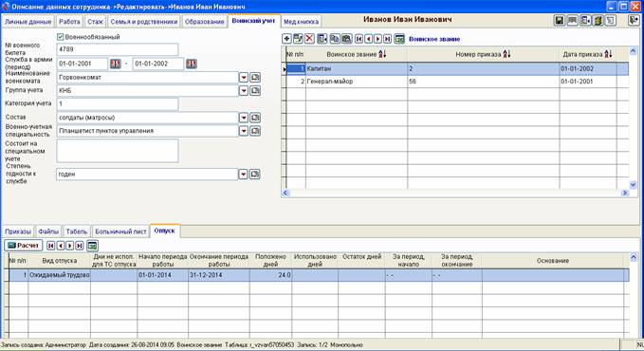Click the document-with-arrow dropdown icon in the rank toolbar
This screenshot has height=351, width=644.
pyautogui.click(x=322, y=39)
